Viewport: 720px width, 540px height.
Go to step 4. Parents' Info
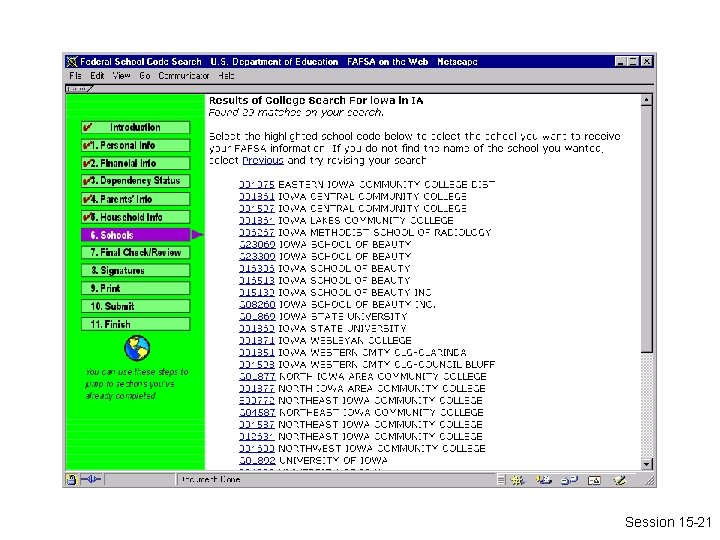click(x=135, y=199)
